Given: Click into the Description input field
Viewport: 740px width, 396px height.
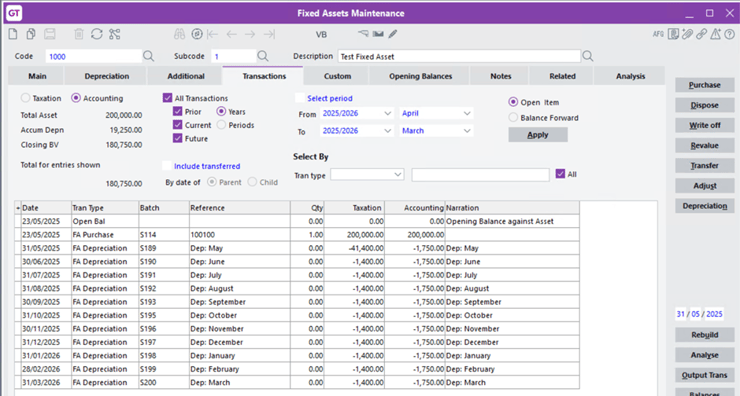Looking at the screenshot, I should 459,56.
